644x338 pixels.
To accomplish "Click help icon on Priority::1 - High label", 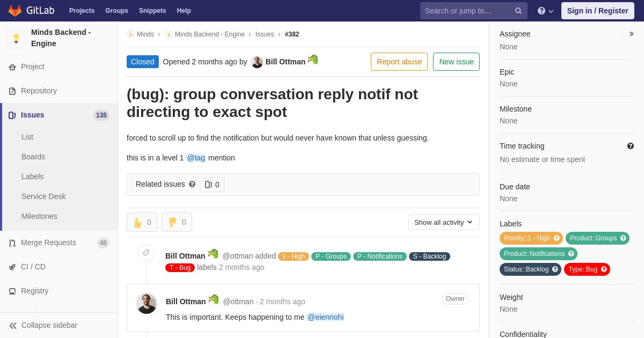I will (x=557, y=238).
